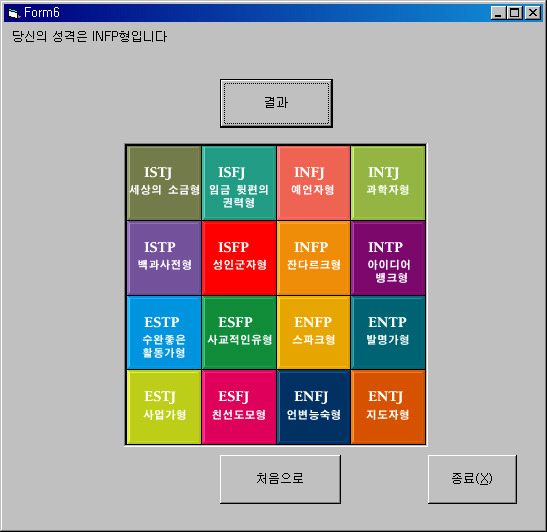Viewport: 547px width, 532px height.
Task: Close the Form6 window
Action: click(533, 13)
